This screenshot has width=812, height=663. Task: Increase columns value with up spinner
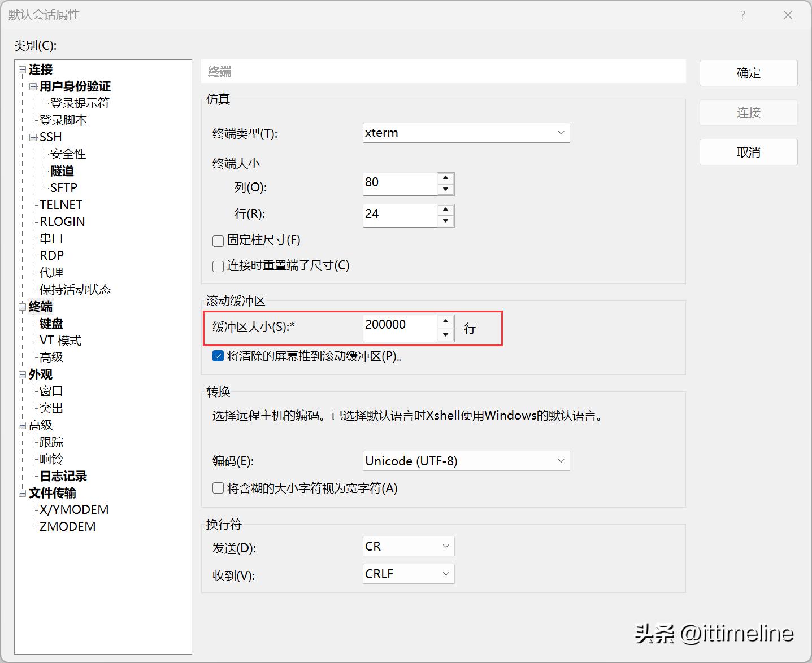446,178
